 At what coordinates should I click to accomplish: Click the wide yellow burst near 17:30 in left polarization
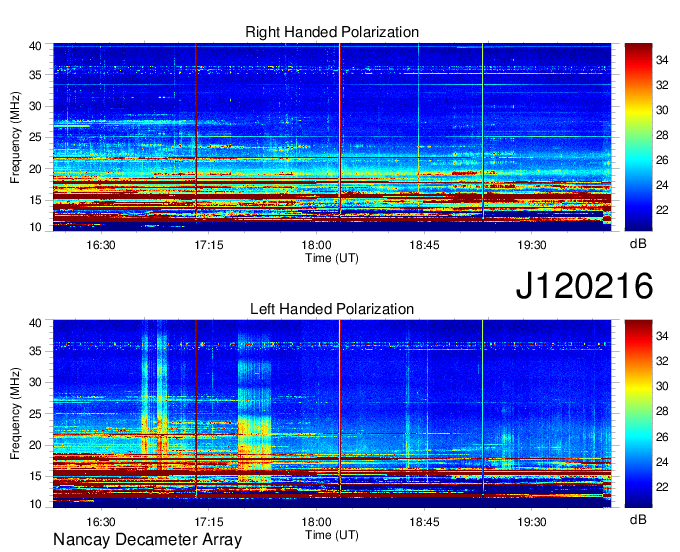pyautogui.click(x=255, y=412)
